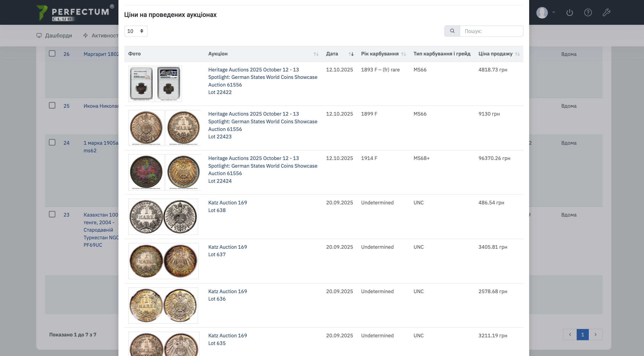Screen dimensions: 644x356
Task: Click the Пошук search input field
Action: pyautogui.click(x=491, y=31)
